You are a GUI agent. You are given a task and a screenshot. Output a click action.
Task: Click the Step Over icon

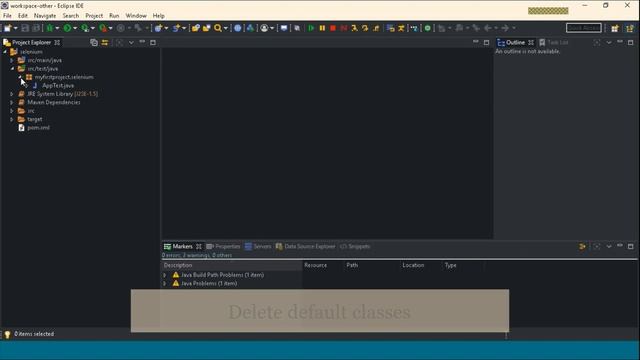pyautogui.click(x=365, y=28)
